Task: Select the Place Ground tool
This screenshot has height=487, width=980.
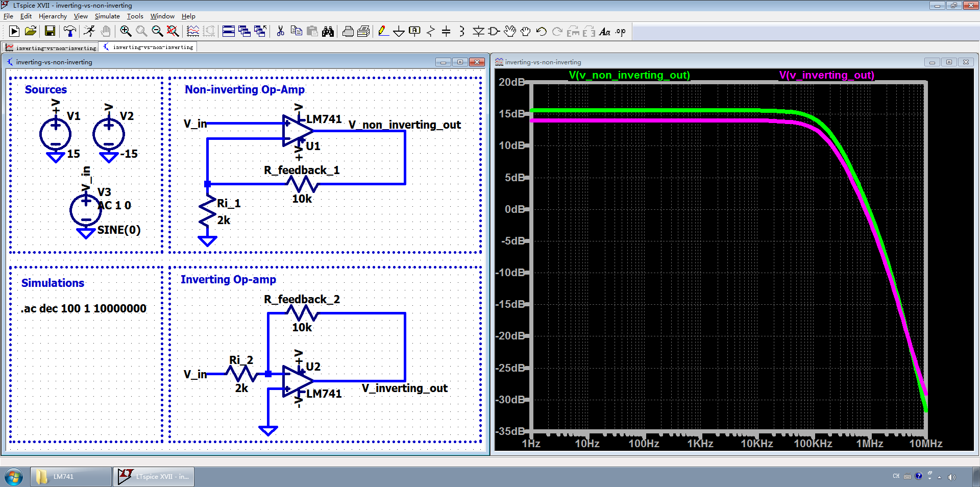Action: pos(399,32)
